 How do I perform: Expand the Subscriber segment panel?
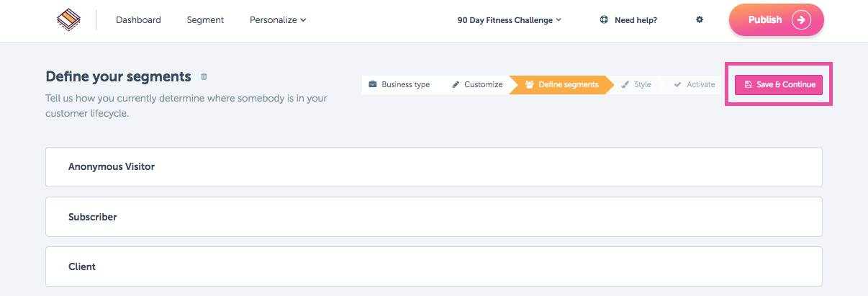[x=434, y=217]
